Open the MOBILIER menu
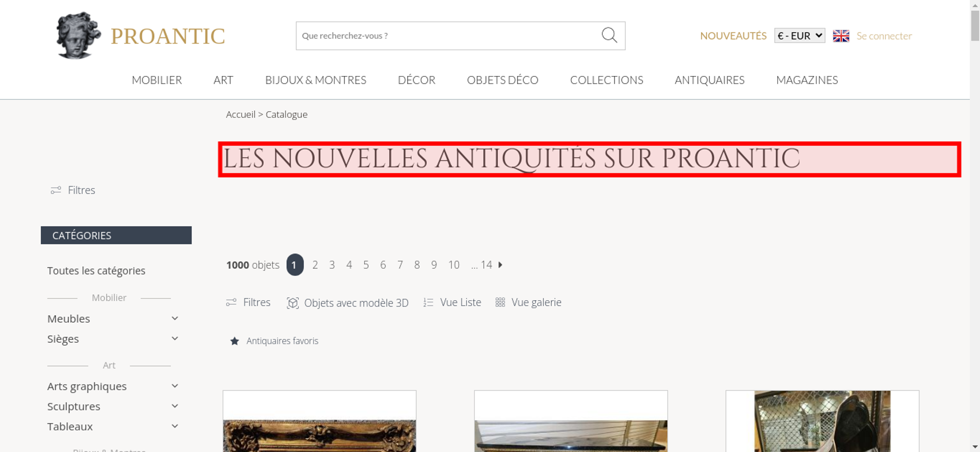 pos(157,80)
